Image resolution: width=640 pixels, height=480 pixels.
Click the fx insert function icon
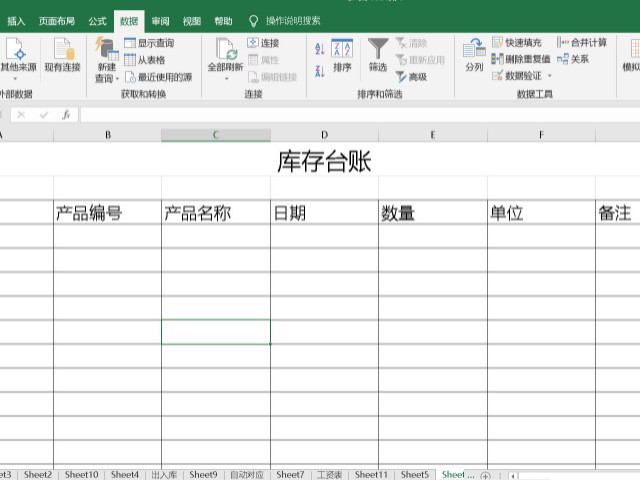pos(66,115)
